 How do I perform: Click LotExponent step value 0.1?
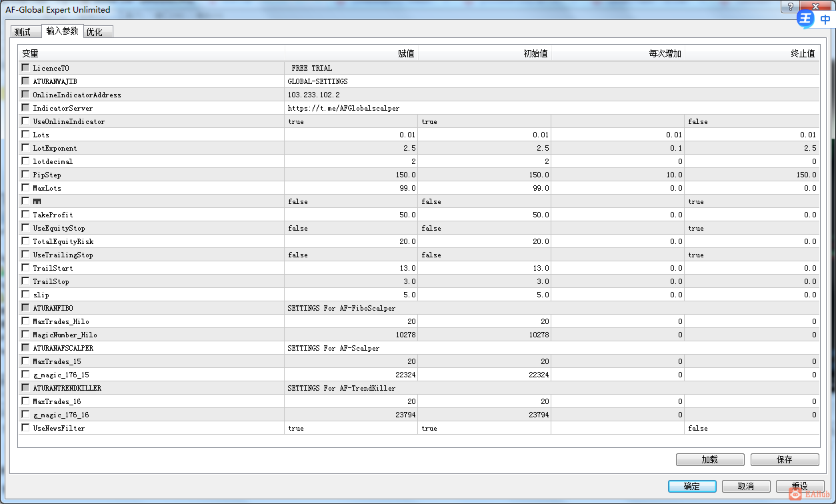(x=676, y=148)
